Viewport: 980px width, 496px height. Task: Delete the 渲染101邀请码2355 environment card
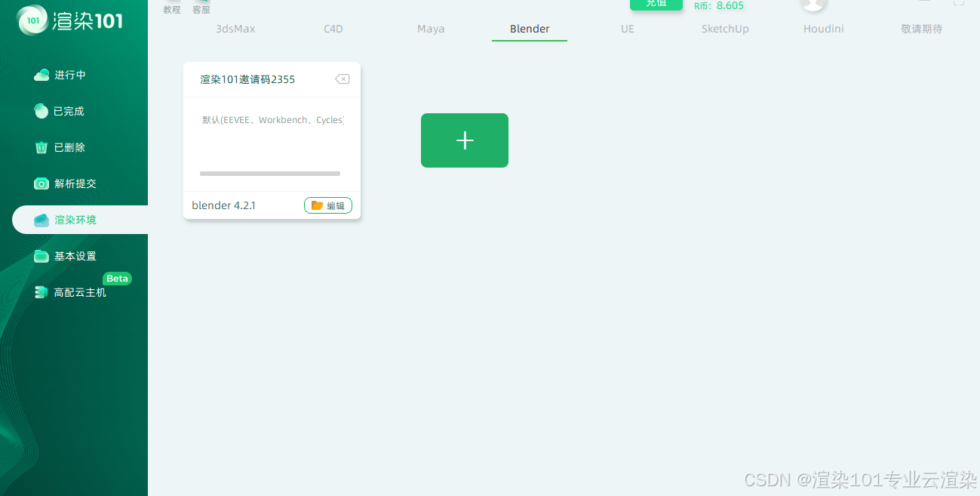[x=343, y=79]
